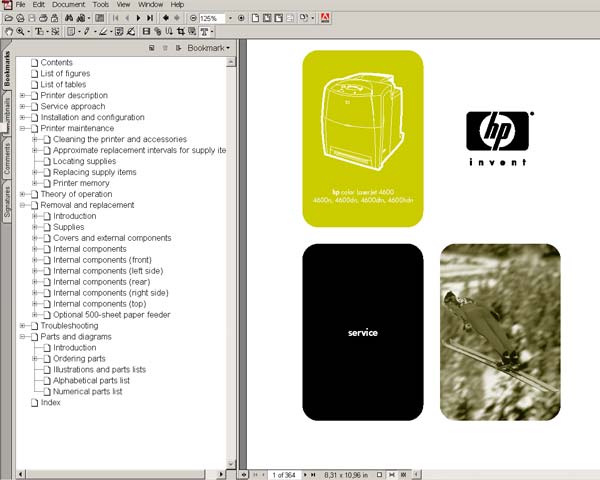This screenshot has height=480, width=600.
Task: Click the Print icon in toolbar
Action: [x=43, y=18]
